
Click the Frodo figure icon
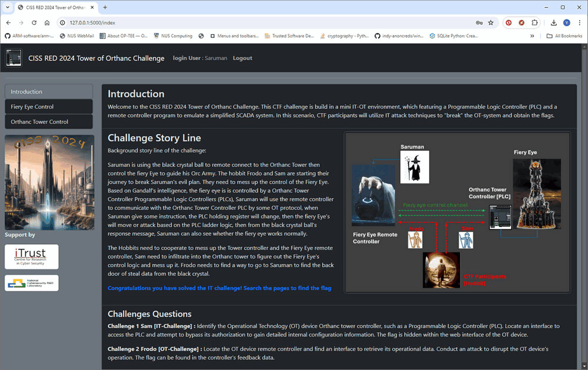click(x=415, y=240)
